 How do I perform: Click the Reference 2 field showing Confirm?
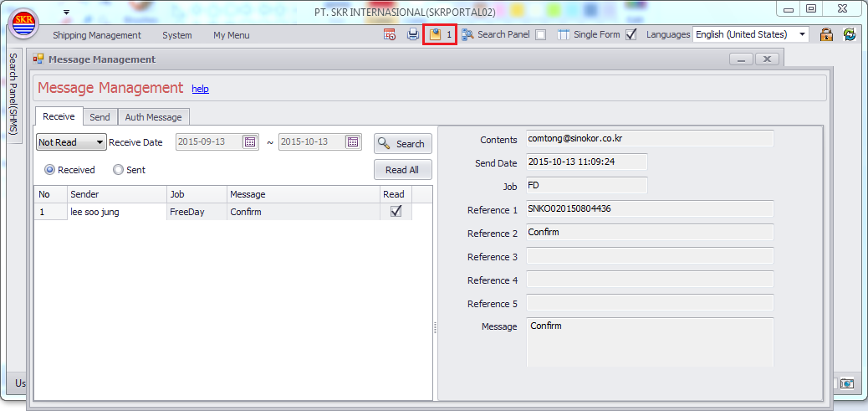[650, 232]
